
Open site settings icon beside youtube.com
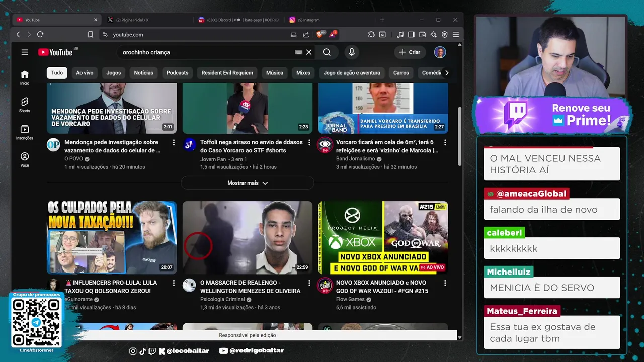pos(105,34)
